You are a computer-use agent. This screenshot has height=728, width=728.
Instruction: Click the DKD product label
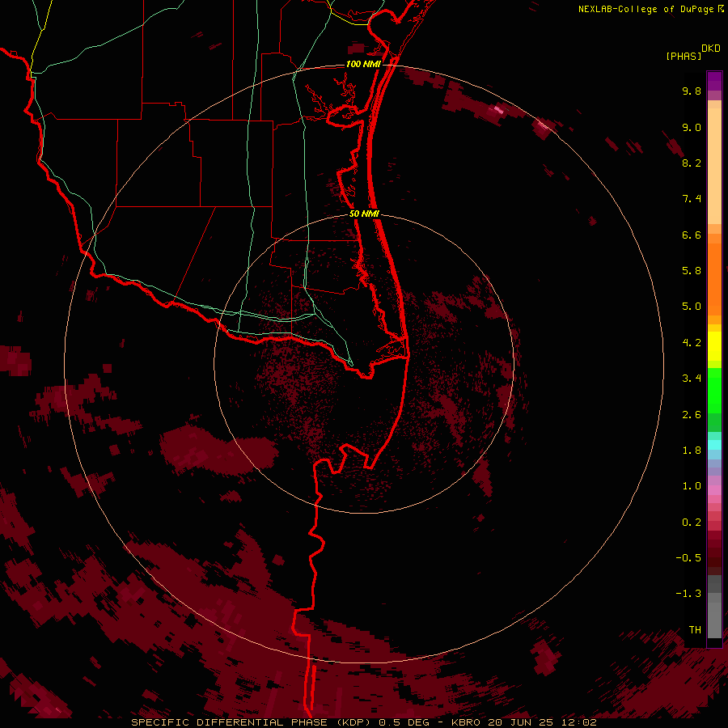tap(711, 49)
